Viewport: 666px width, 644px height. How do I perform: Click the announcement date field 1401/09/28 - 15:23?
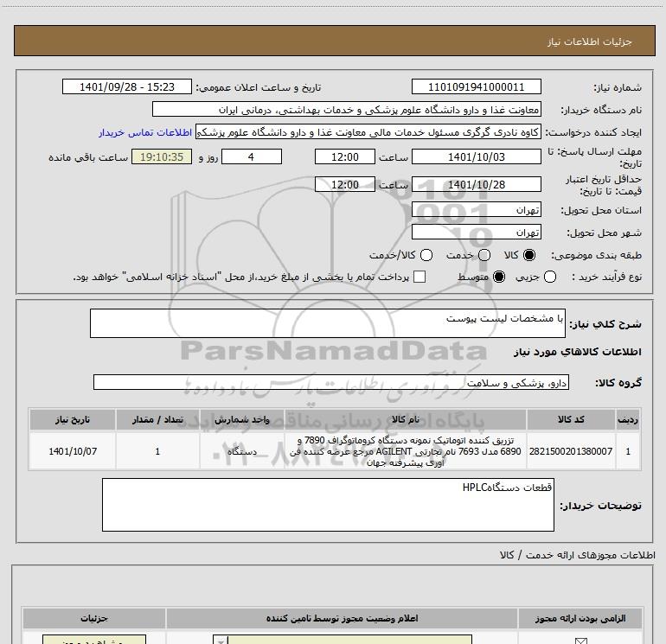127,86
